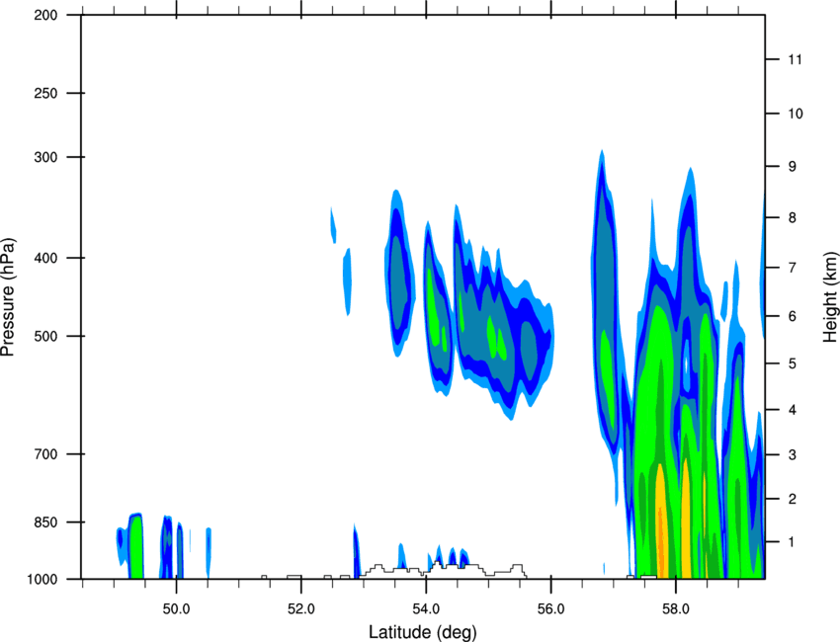Screen dimensions: 840x642
Task: Click the 52.0 latitude tick label
Action: 301,609
